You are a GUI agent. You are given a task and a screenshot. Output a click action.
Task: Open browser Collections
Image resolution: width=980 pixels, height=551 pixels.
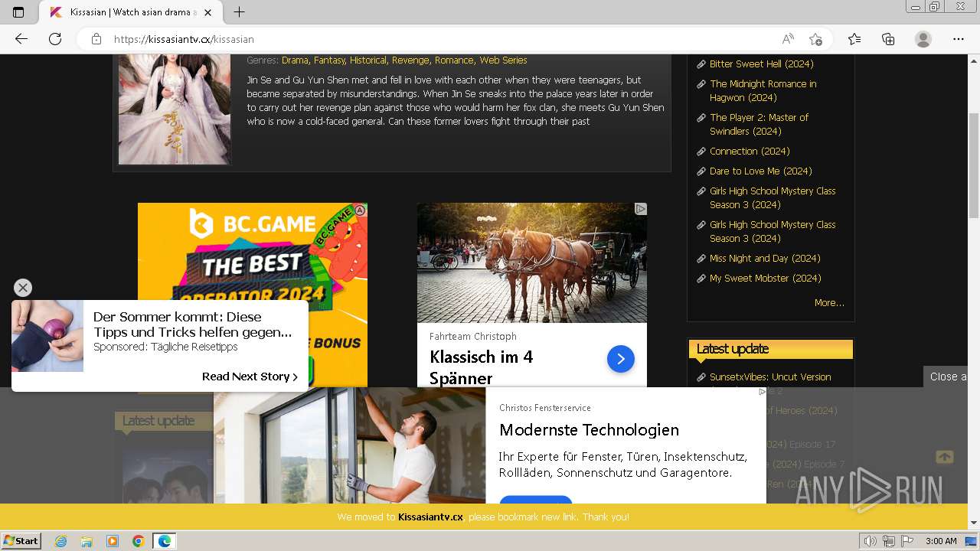[x=888, y=39]
